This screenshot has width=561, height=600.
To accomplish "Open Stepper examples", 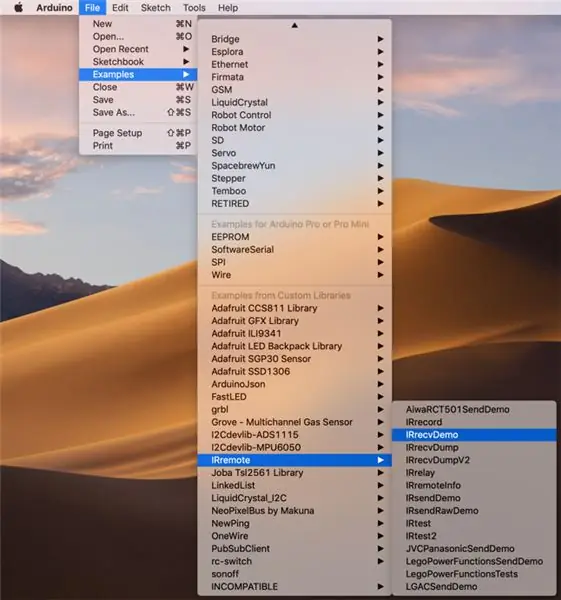I will coord(294,178).
